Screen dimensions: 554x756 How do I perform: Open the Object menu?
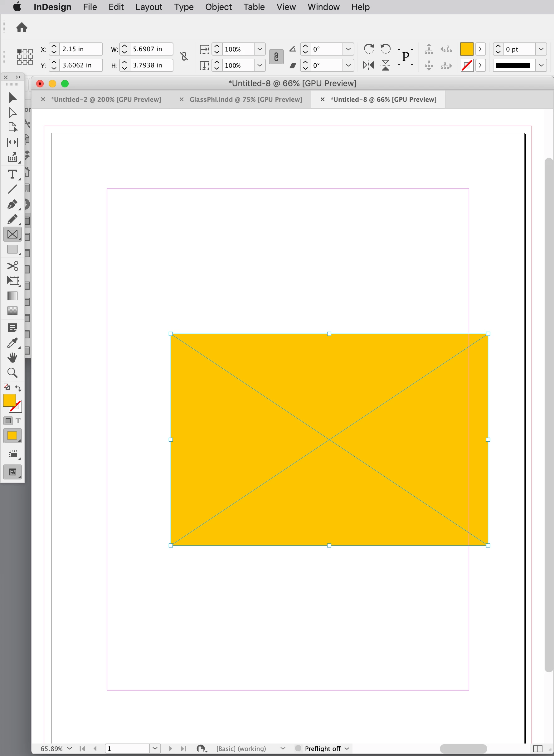point(218,7)
